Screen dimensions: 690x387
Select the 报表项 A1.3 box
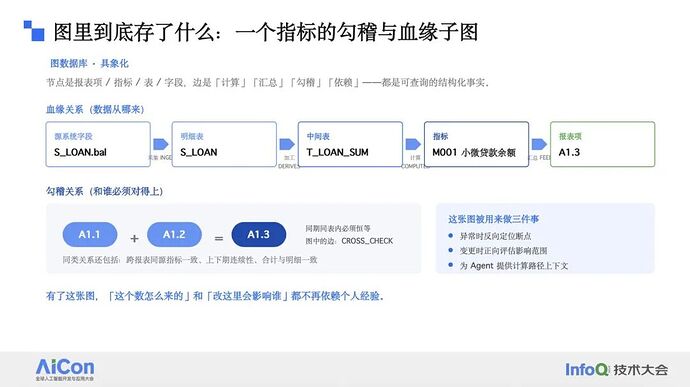point(602,144)
